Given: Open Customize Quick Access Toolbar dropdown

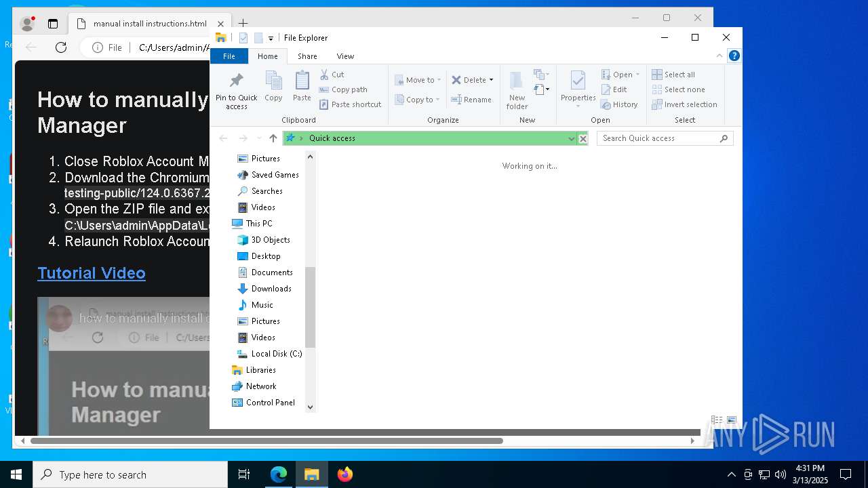Looking at the screenshot, I should tap(271, 39).
